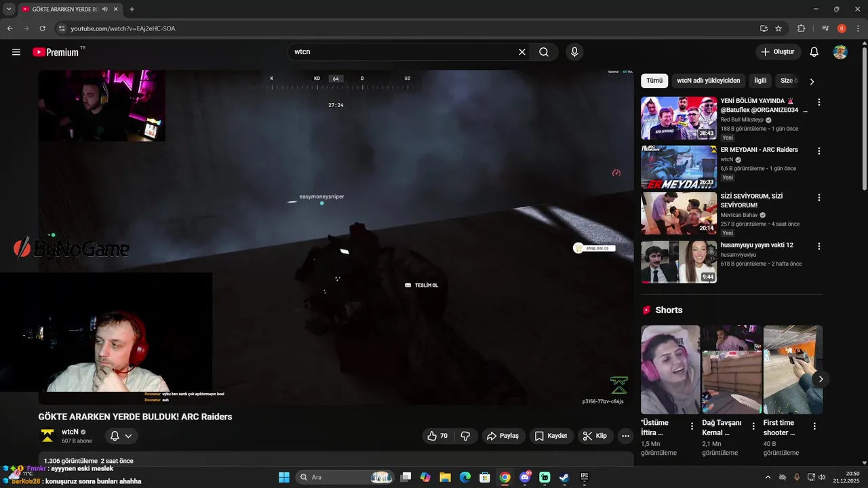Open options for ER MEYDANI video
The width and height of the screenshot is (868, 488).
pyautogui.click(x=818, y=151)
